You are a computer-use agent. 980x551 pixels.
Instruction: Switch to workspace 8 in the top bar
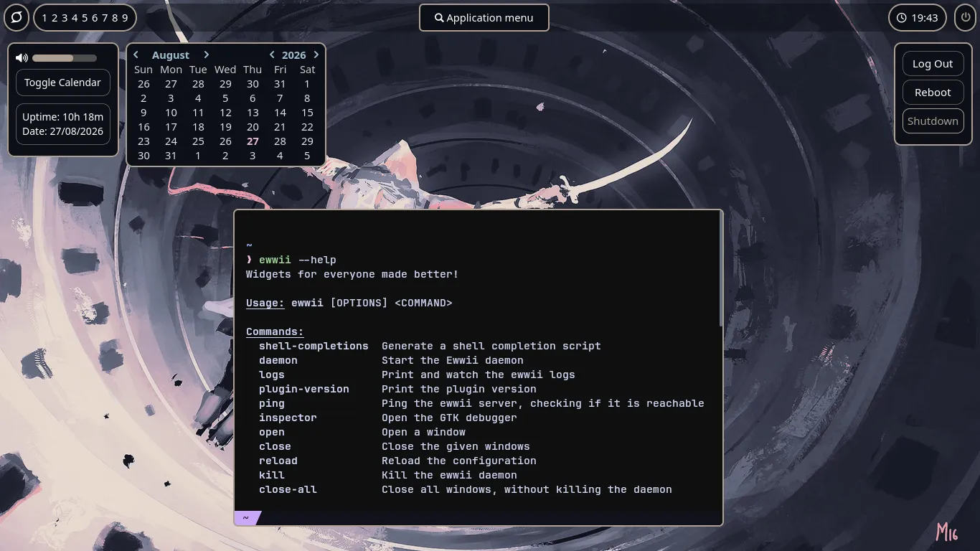(115, 18)
